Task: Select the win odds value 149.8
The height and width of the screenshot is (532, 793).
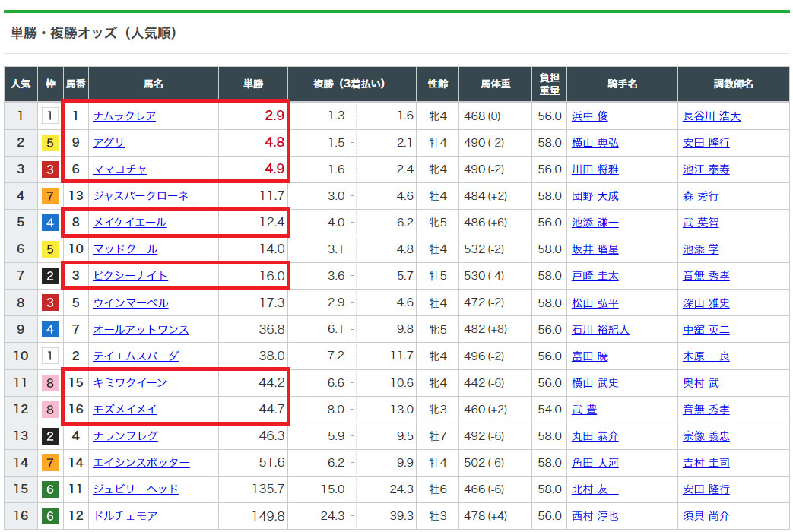Action: click(268, 516)
